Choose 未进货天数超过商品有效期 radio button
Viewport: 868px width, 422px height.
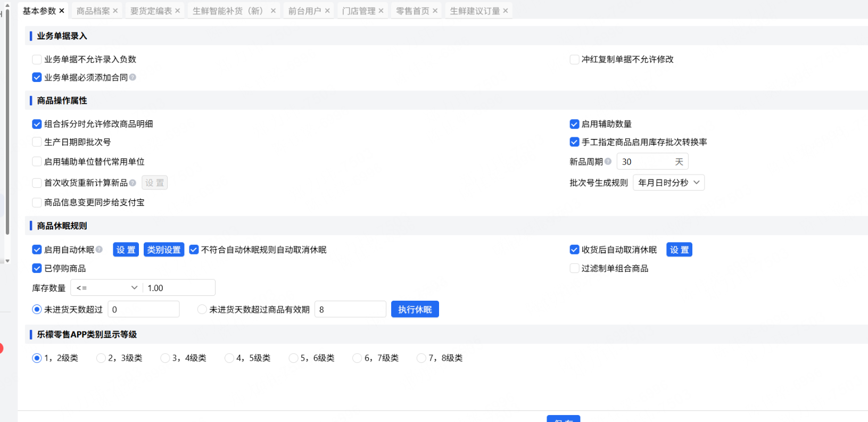click(x=202, y=309)
